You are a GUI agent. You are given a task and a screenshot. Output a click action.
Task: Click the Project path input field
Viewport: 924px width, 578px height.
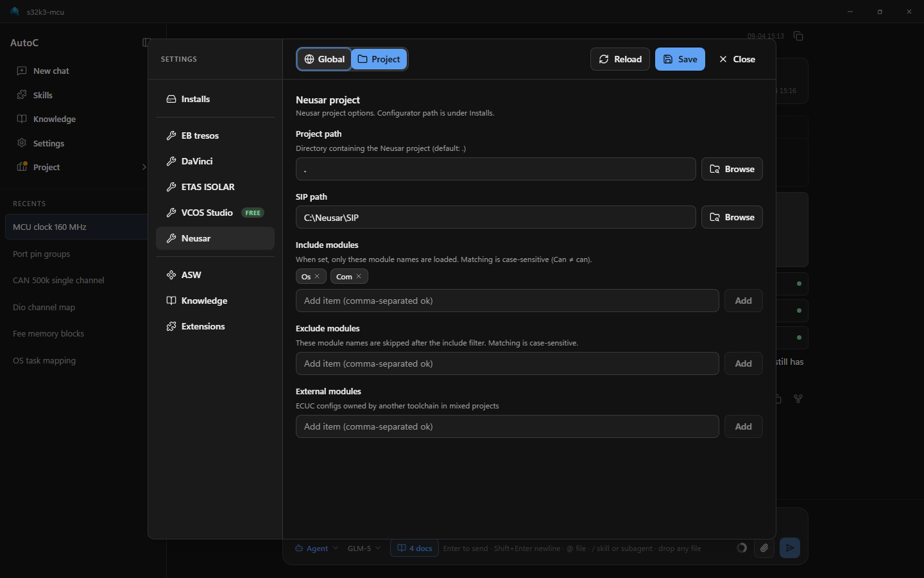pos(495,169)
